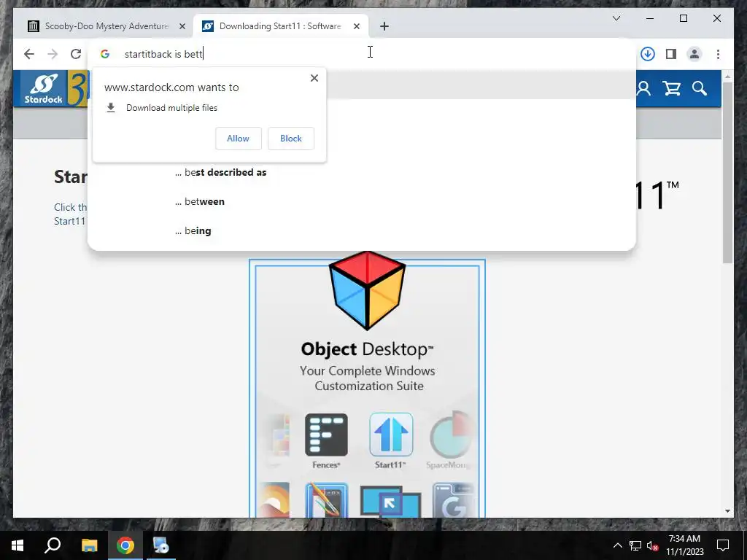This screenshot has height=560, width=747.
Task: Click Stardock site search magnifier
Action: tap(700, 88)
